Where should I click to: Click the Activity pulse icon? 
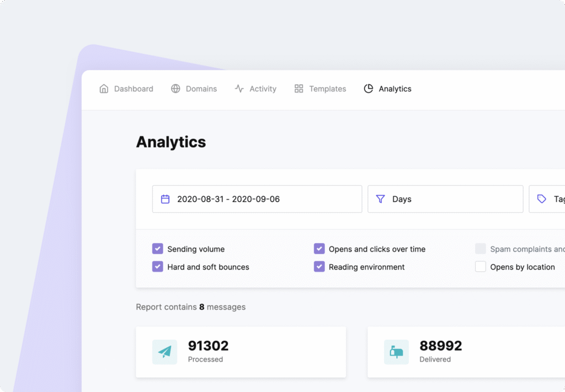(239, 89)
